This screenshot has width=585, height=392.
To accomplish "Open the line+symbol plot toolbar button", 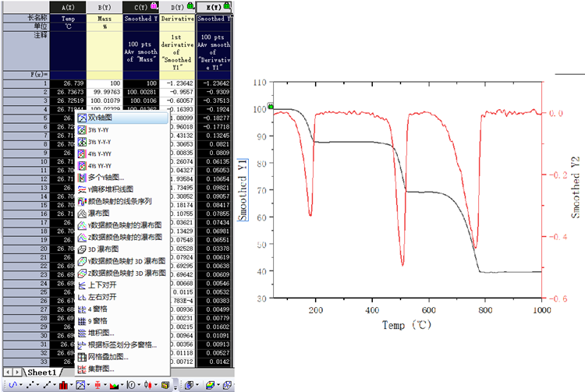I will pos(47,385).
